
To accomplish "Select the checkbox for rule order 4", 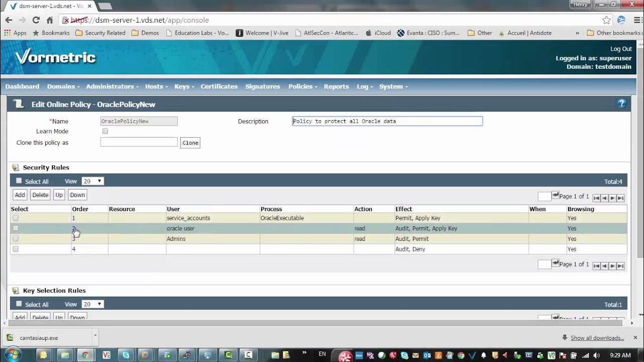I will tap(16, 249).
